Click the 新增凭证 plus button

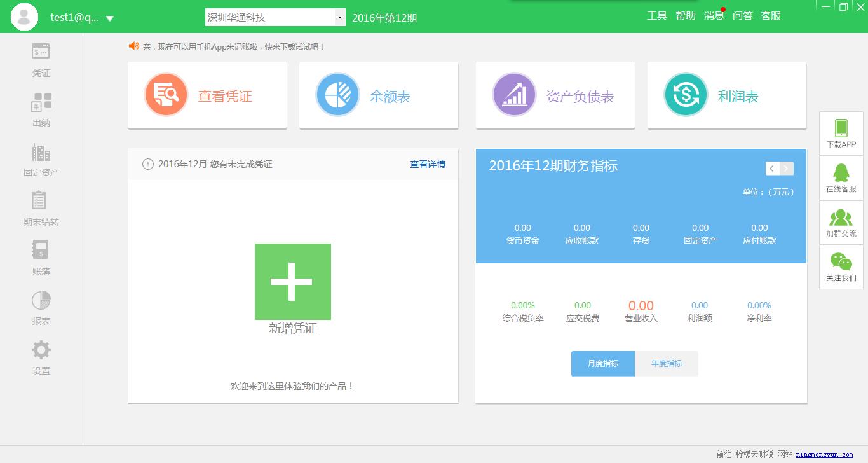click(292, 281)
